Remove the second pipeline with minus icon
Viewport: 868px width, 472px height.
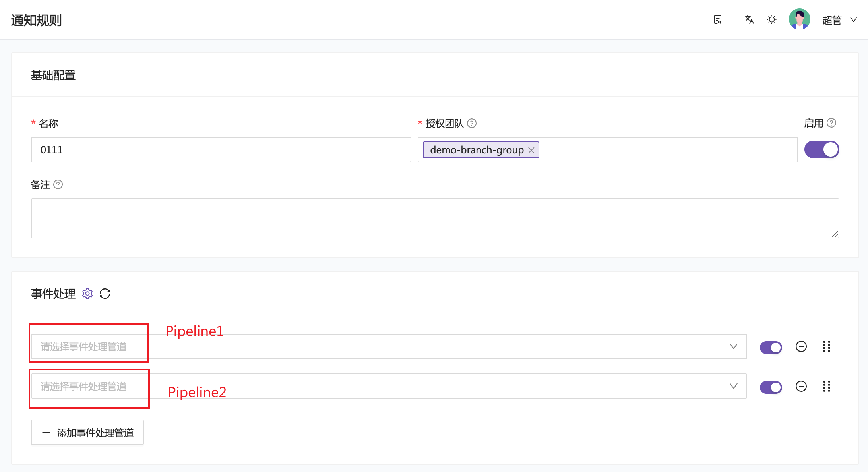click(801, 386)
